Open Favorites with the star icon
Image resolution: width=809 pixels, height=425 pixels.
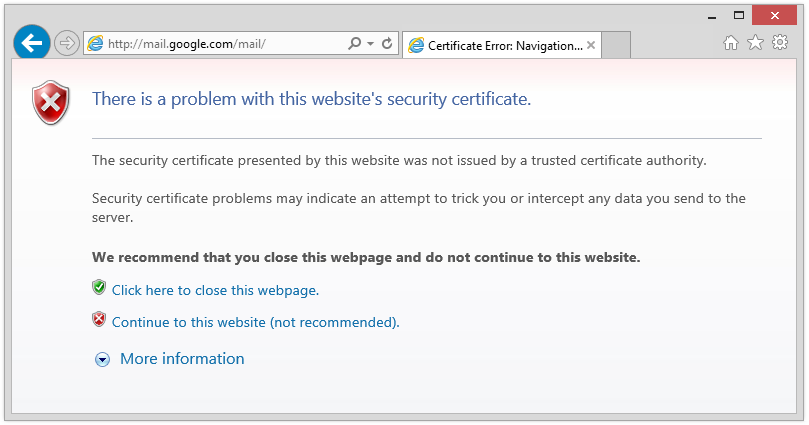pos(755,43)
